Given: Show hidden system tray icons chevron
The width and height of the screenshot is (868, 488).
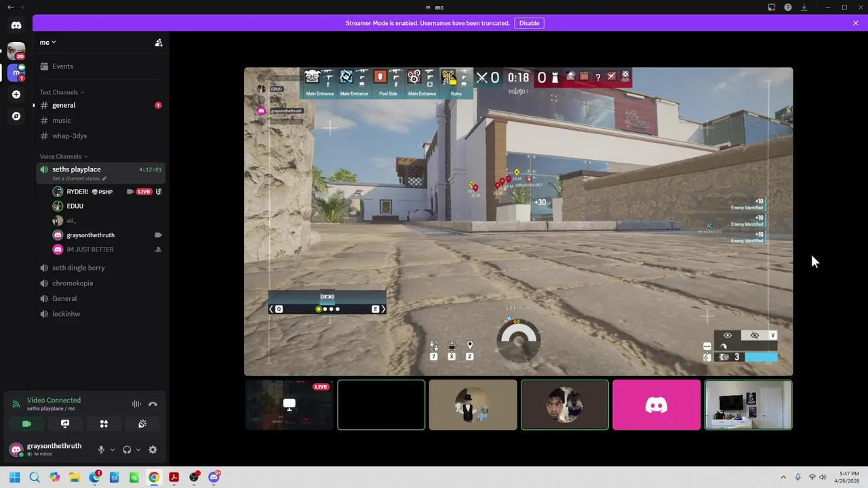Looking at the screenshot, I should [783, 477].
